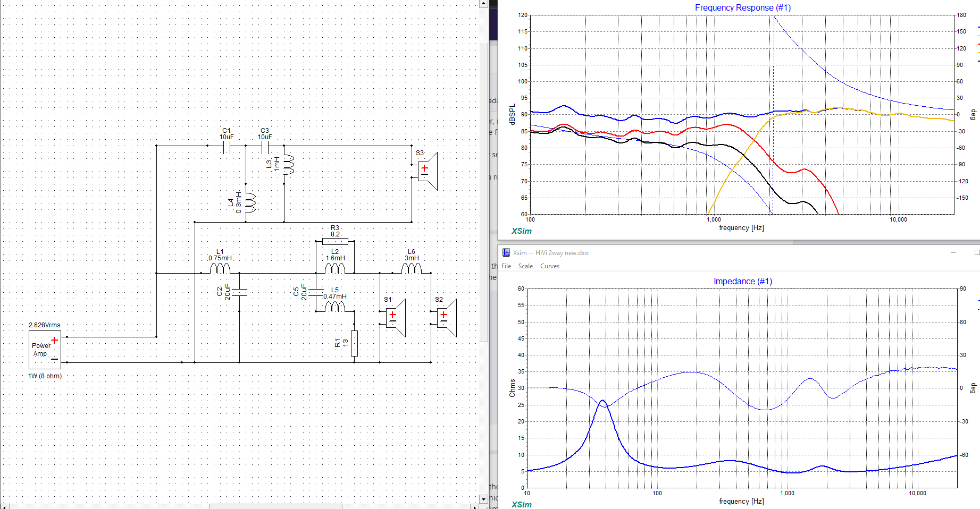
Task: Select the S1 woofer driver symbol
Action: (395, 317)
